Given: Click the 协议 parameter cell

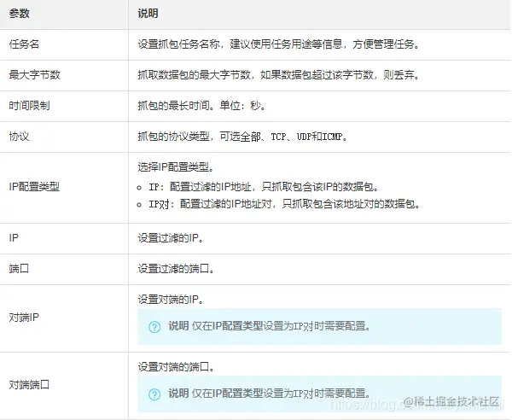Looking at the screenshot, I should (64, 137).
